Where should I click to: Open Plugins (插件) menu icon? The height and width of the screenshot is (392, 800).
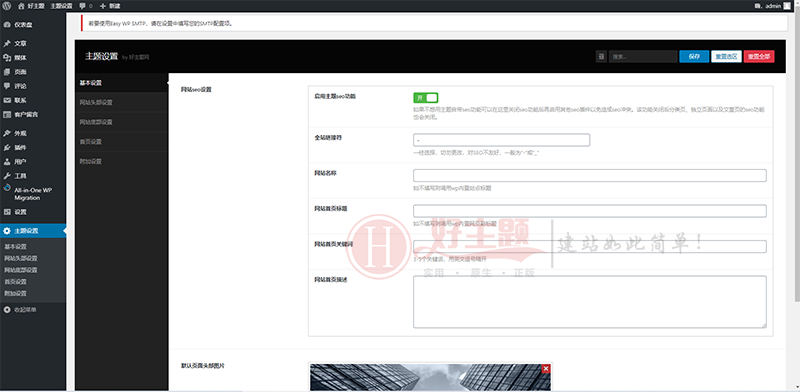(x=7, y=148)
